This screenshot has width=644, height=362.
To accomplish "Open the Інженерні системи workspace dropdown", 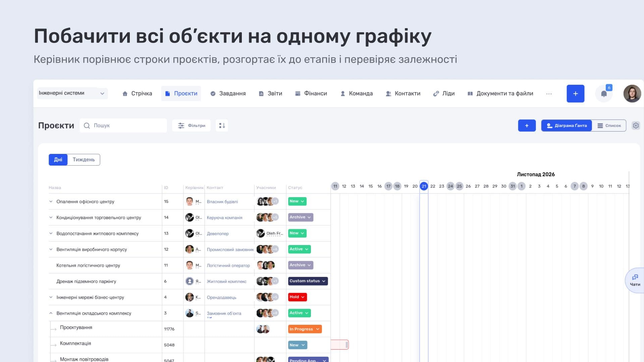I will point(72,93).
